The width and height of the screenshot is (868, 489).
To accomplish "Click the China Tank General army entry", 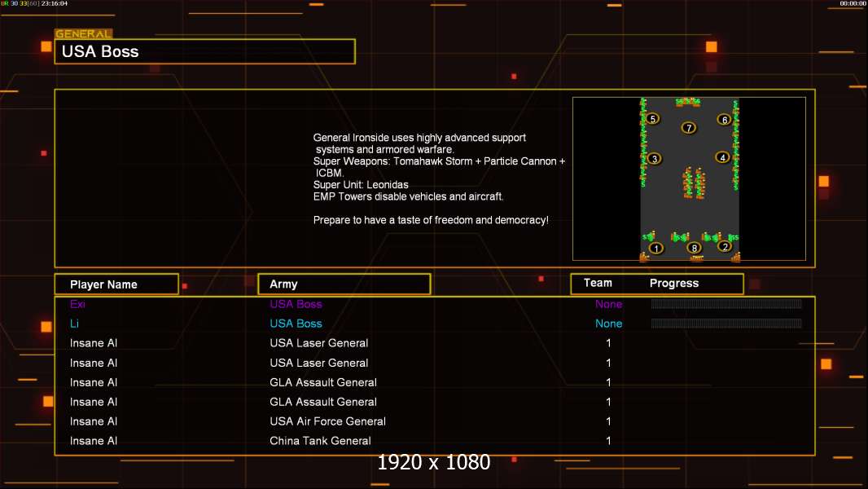I will [320, 441].
